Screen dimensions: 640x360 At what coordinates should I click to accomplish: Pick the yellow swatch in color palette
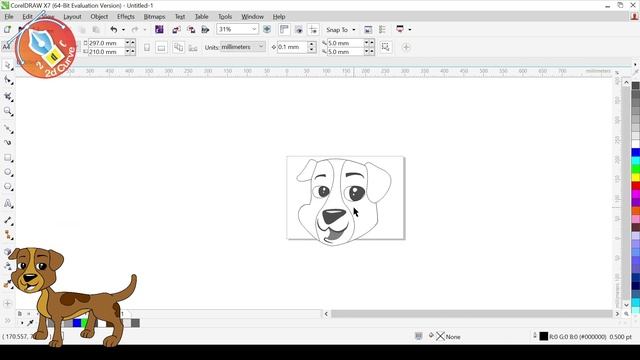(x=636, y=177)
